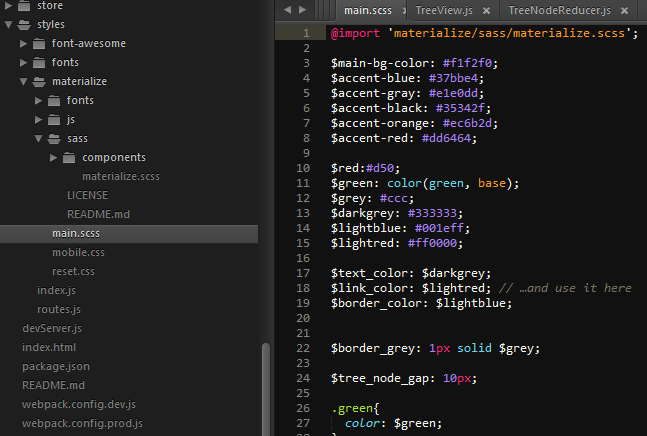Viewport: 647px width, 436px height.
Task: Close the TreeNodeReducer.js tab
Action: coord(624,11)
